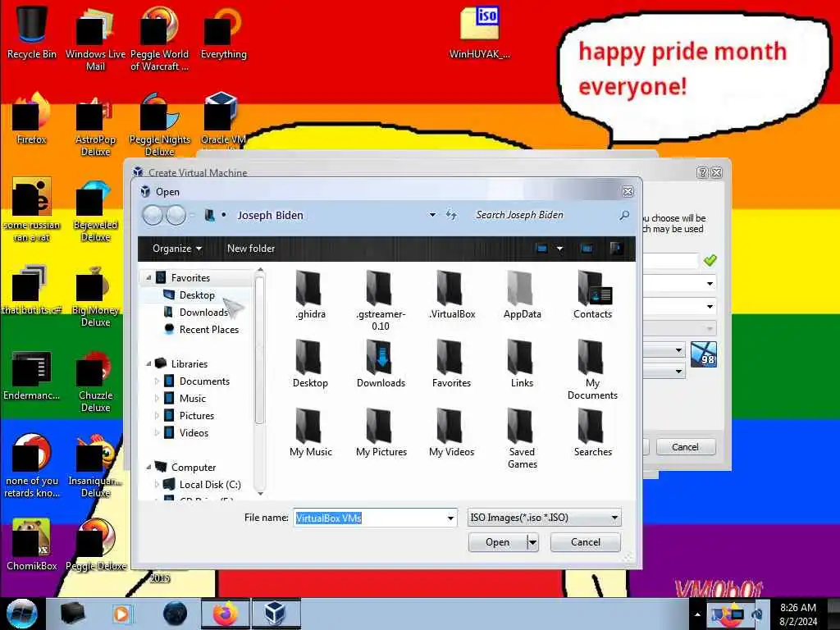
Task: Expand the Music library node
Action: pos(157,398)
